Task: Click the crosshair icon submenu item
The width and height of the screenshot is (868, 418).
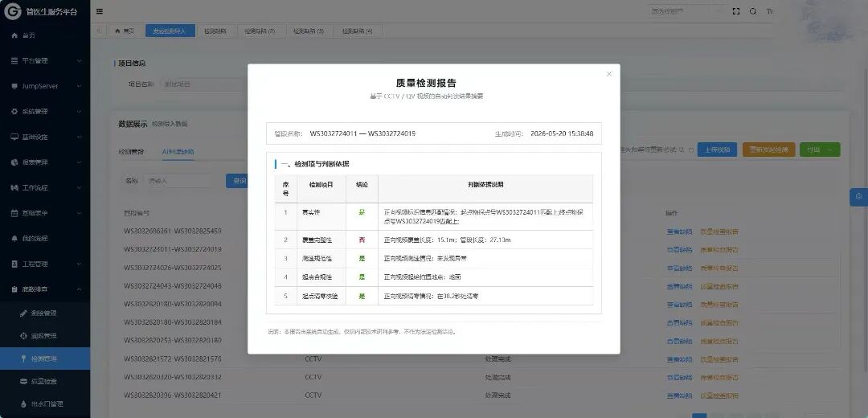Action: [x=23, y=336]
